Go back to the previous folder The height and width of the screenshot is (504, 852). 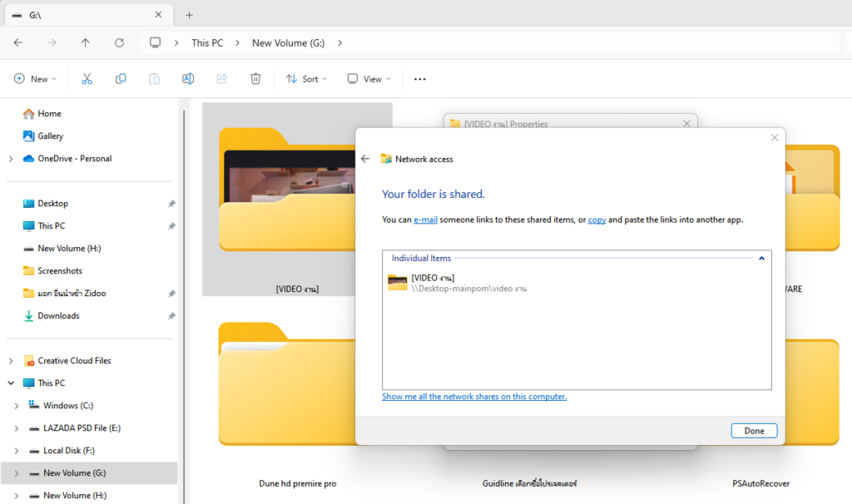click(18, 43)
